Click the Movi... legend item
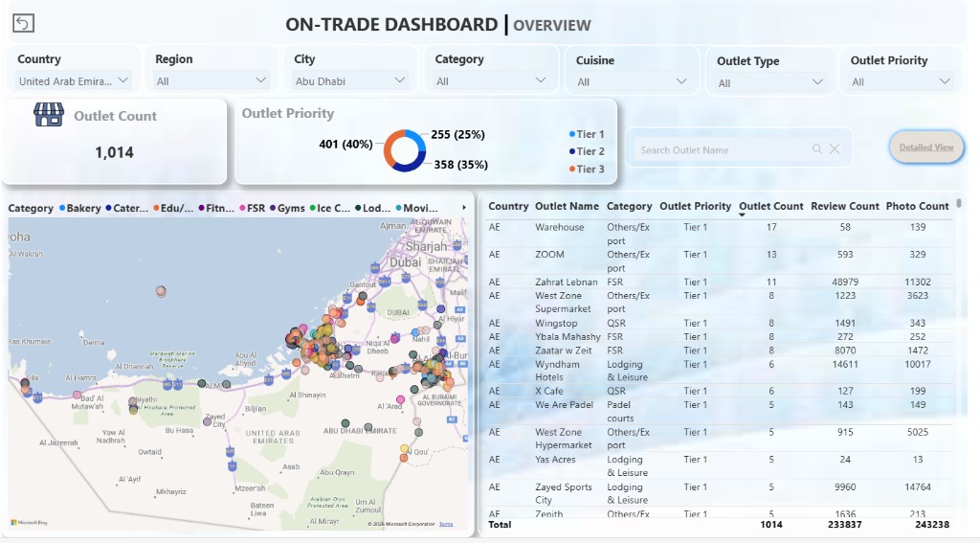Image resolution: width=980 pixels, height=543 pixels. tap(416, 209)
